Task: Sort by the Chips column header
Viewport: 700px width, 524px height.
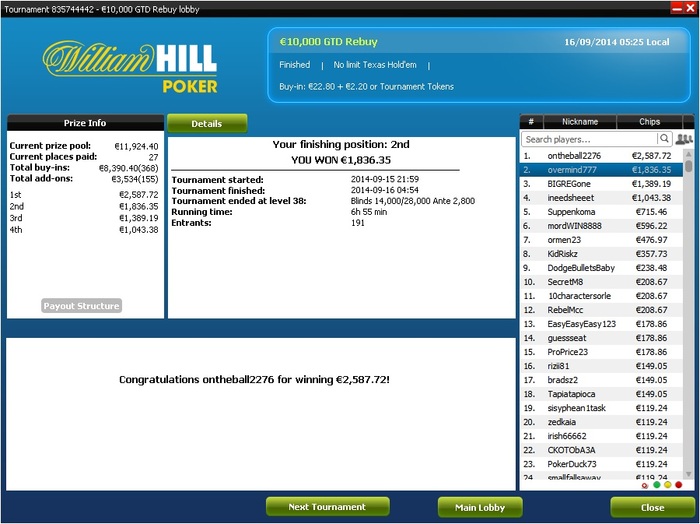Action: (x=650, y=121)
